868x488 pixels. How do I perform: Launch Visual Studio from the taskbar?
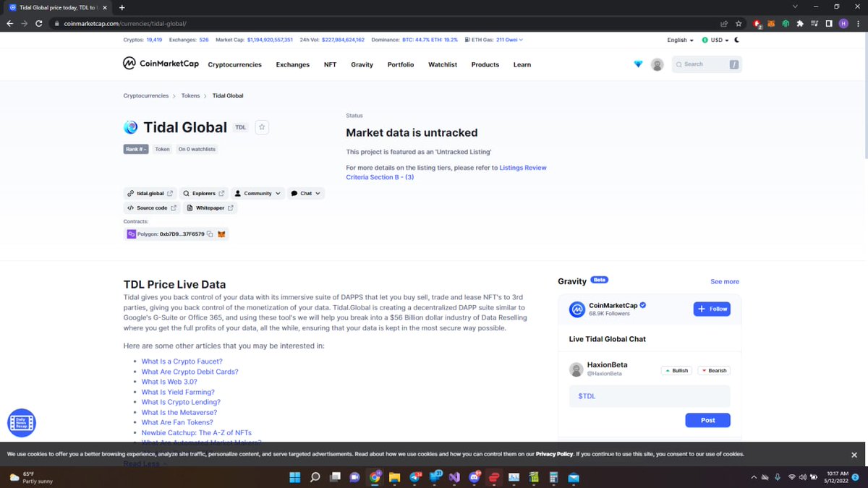(x=454, y=477)
